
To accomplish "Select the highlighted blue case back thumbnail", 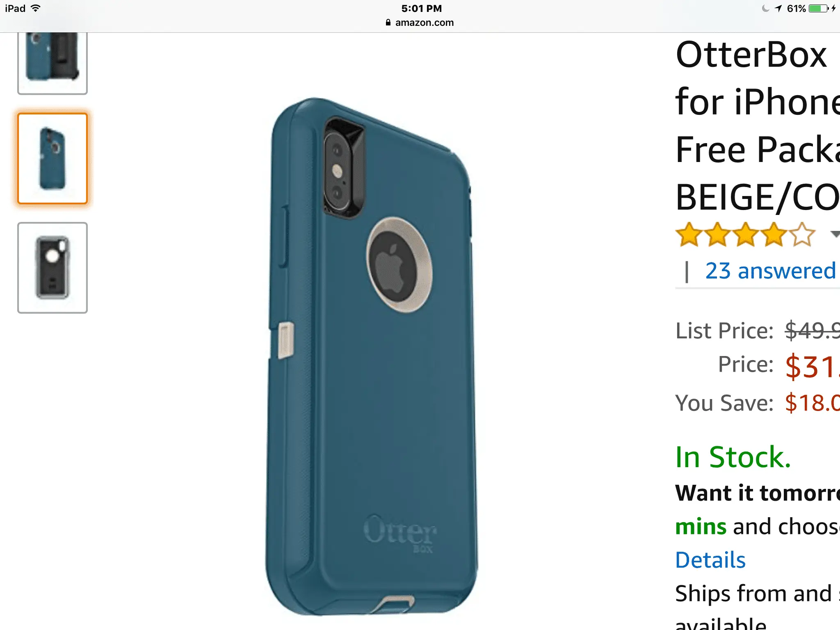I will [x=52, y=158].
